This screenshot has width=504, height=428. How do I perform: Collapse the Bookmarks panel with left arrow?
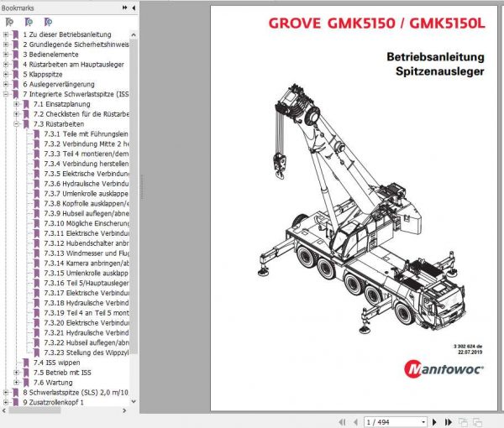[134, 8]
